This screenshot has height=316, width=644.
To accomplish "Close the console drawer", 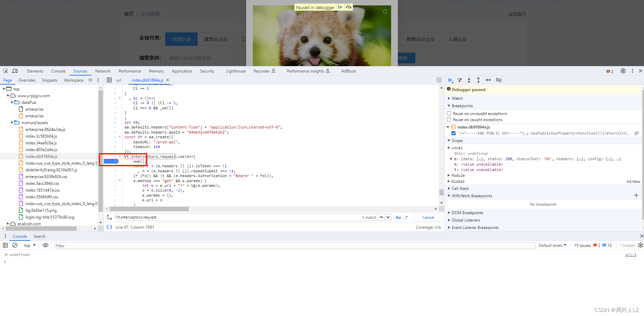I will coord(642,236).
